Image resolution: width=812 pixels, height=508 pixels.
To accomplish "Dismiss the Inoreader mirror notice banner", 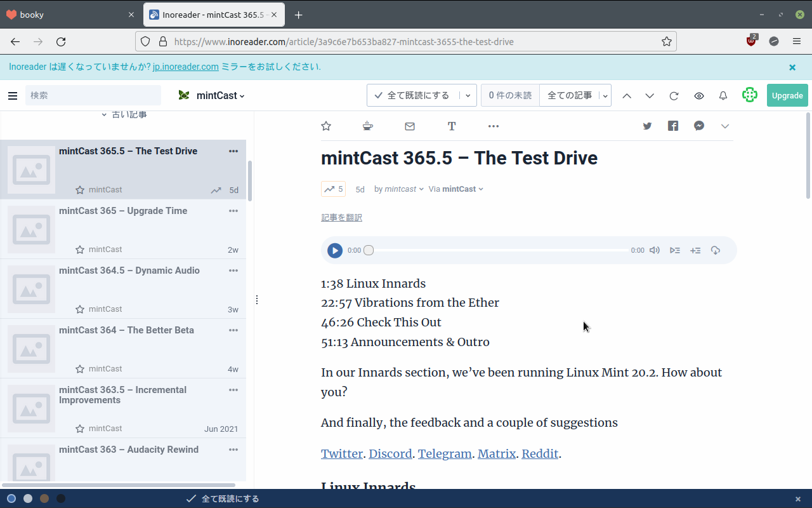I will tap(792, 67).
